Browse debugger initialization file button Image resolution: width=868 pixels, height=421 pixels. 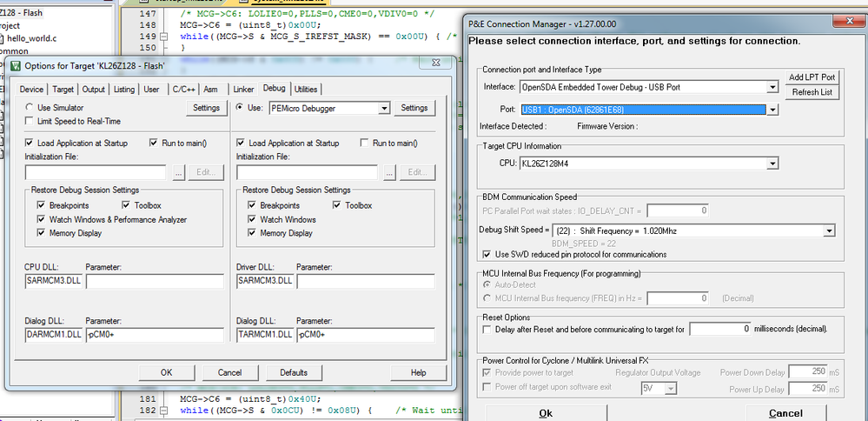tap(390, 172)
